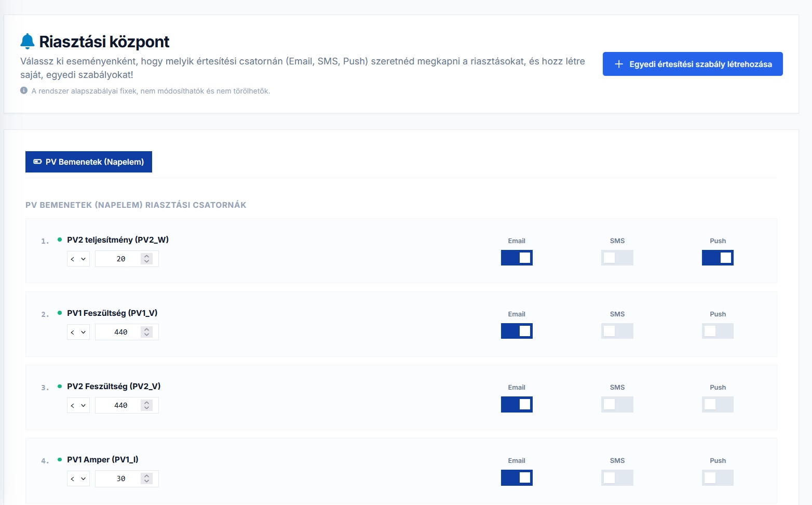The height and width of the screenshot is (505, 812).
Task: Click stepper arrows on PV2 teljesítmény threshold
Action: pos(147,259)
